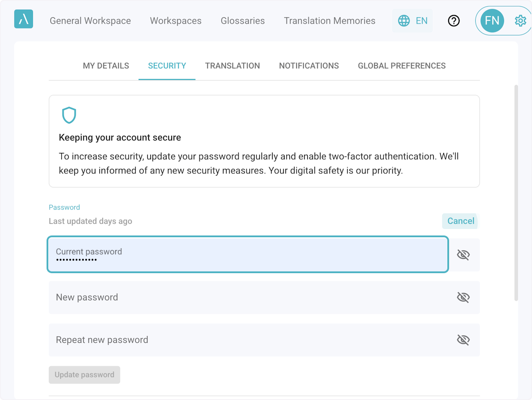Viewport: 532px width, 400px height.
Task: Open the Translation tab
Action: point(232,66)
